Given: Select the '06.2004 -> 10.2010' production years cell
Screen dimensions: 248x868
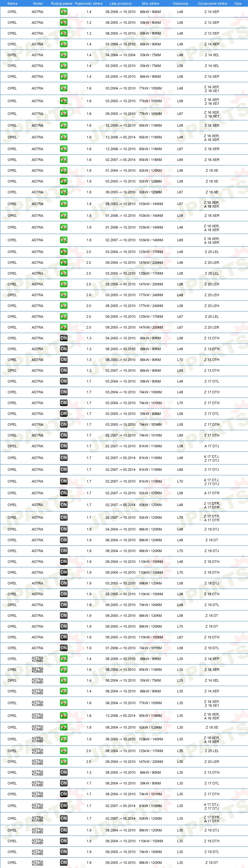Looking at the screenshot, I should click(x=121, y=540).
